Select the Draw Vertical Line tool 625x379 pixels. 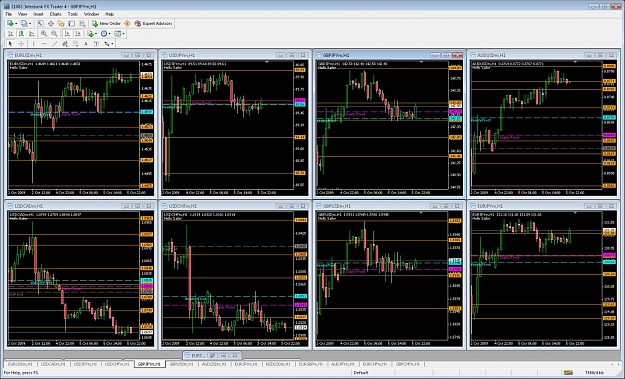(x=33, y=44)
